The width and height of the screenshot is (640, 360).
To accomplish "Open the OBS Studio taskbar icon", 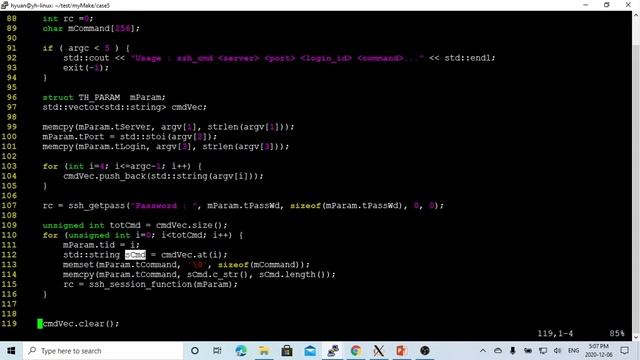I will (x=425, y=351).
